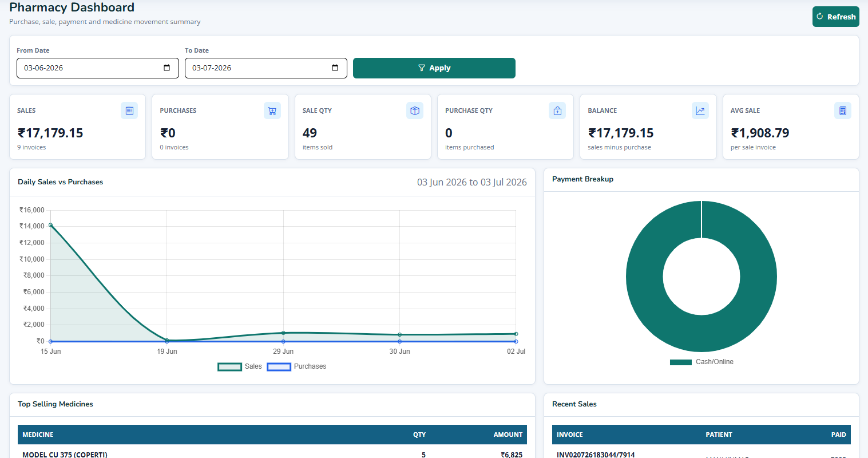Click the ₹1,908.79 average sale value
The height and width of the screenshot is (458, 868).
[x=760, y=133]
